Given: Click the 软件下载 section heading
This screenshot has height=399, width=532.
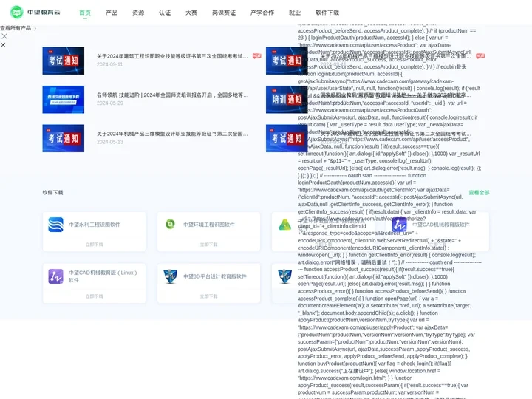Looking at the screenshot, I should coord(52,192).
